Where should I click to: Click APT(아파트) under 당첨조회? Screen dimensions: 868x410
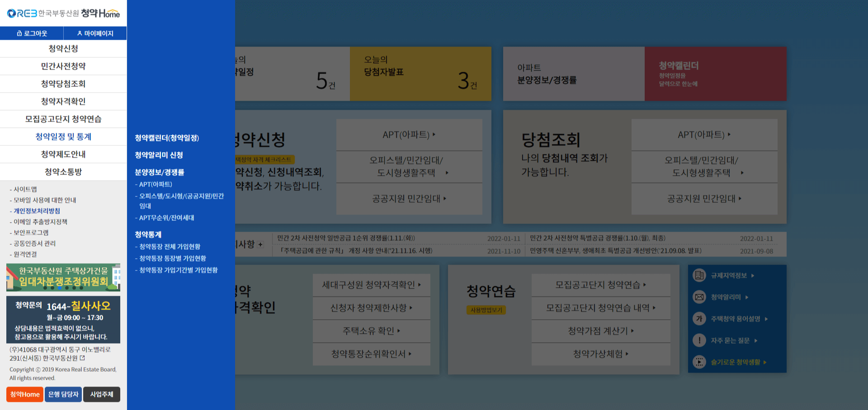[x=704, y=135]
